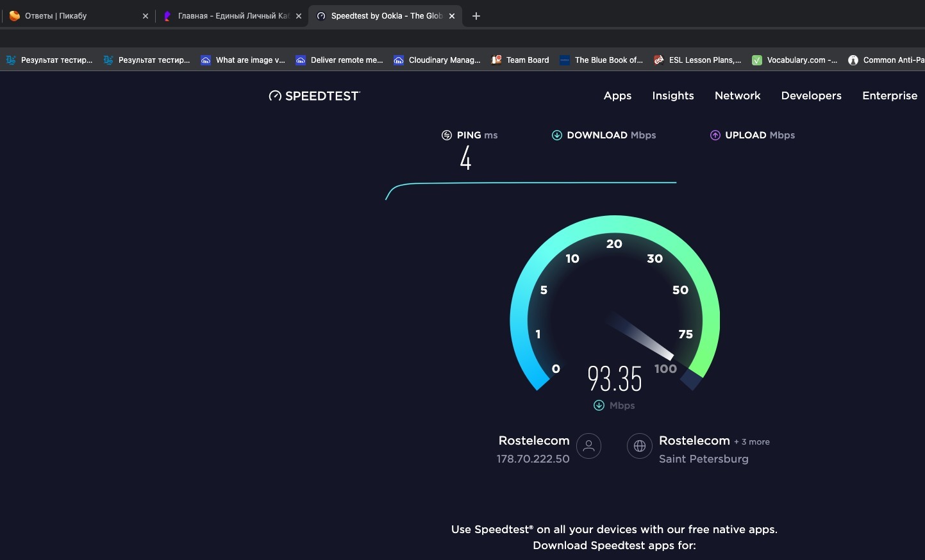Screen dimensions: 925x560
Task: Open the Developers menu
Action: tap(811, 95)
